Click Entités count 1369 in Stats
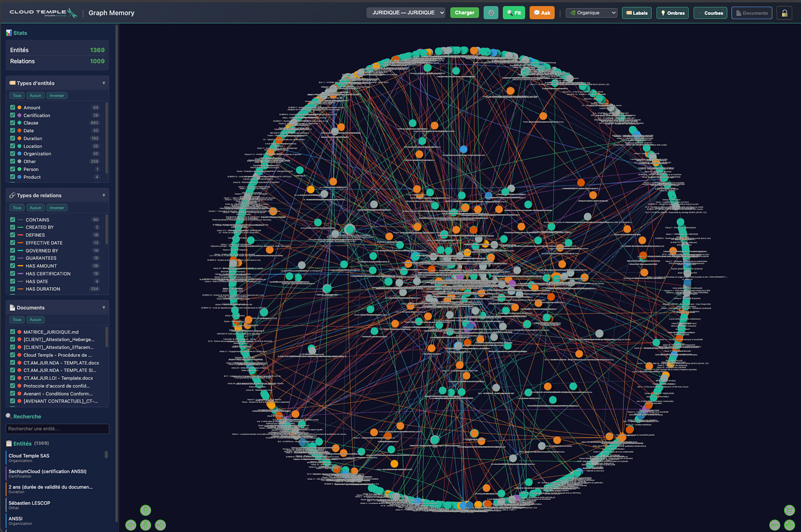The image size is (801, 532). pyautogui.click(x=97, y=50)
